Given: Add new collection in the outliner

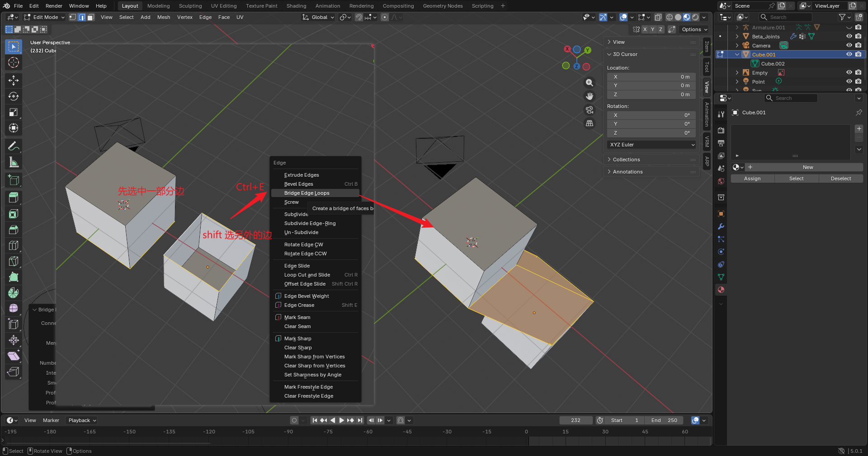Looking at the screenshot, I should click(859, 17).
